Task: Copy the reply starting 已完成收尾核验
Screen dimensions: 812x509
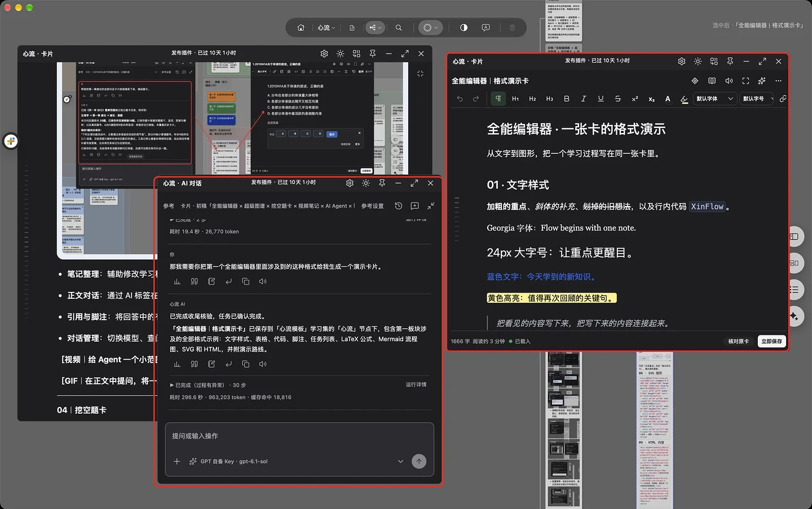Action: click(x=245, y=364)
